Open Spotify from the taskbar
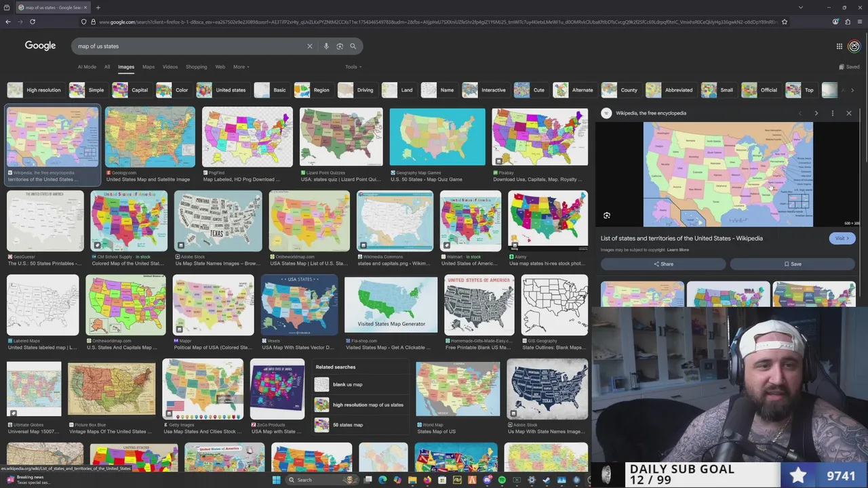868x488 pixels. (x=502, y=480)
